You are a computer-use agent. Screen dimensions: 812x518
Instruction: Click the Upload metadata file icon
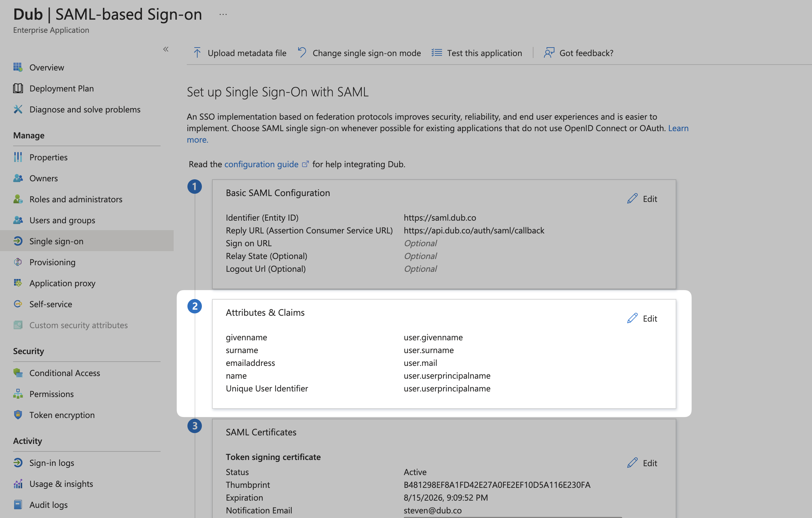point(197,52)
